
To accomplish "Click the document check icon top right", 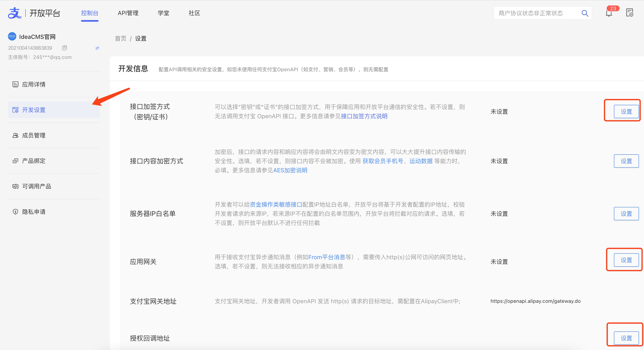I will [x=630, y=13].
